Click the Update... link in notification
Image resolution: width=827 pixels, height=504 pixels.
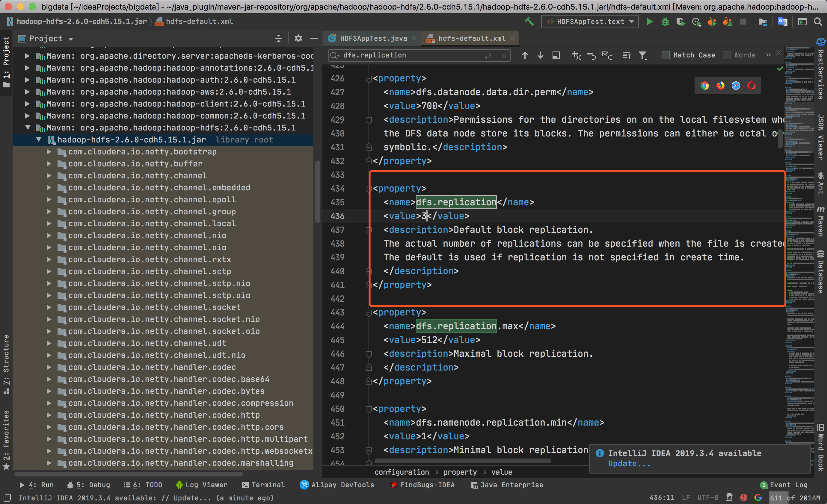(629, 464)
